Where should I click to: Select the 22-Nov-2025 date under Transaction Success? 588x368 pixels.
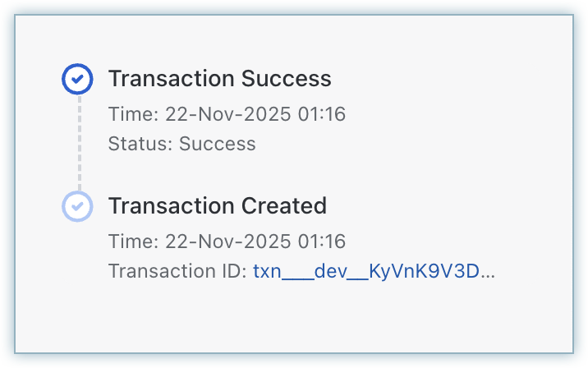[x=227, y=113]
